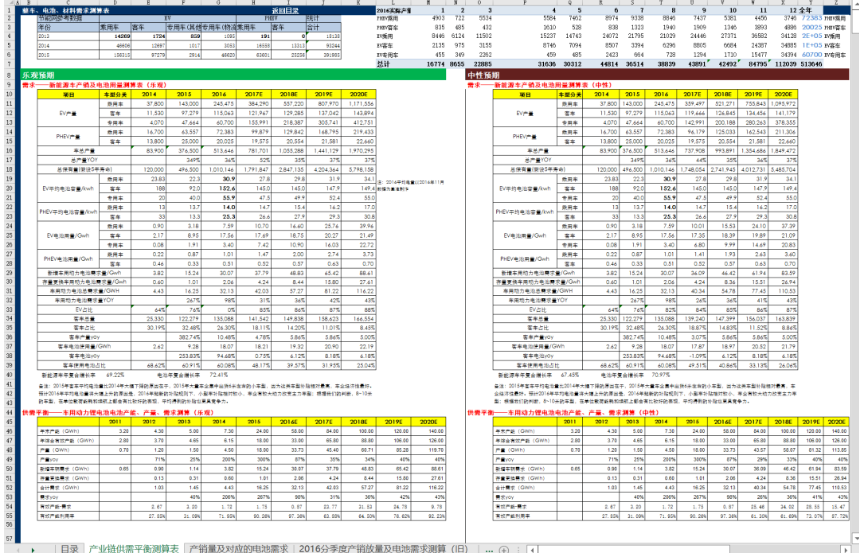Open the 2016分季度产销放量及电池需求测算 (旧) tab
Screen dimensions: 859x553
[x=383, y=548]
